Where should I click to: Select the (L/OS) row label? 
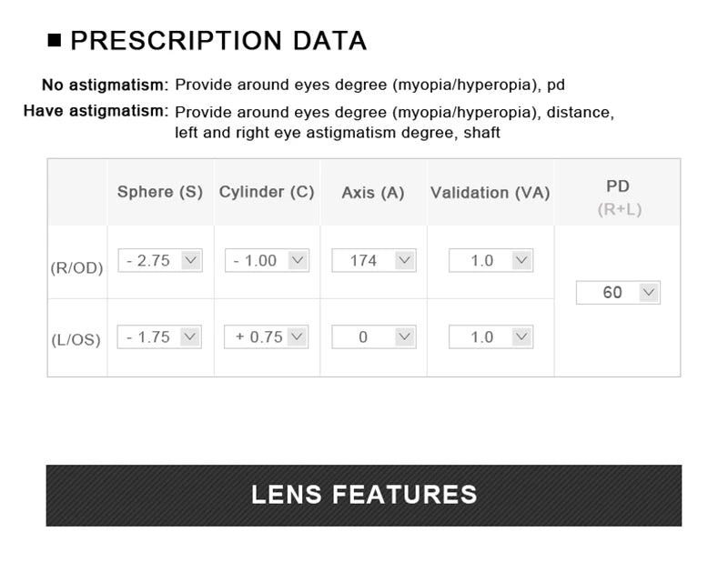point(76,340)
